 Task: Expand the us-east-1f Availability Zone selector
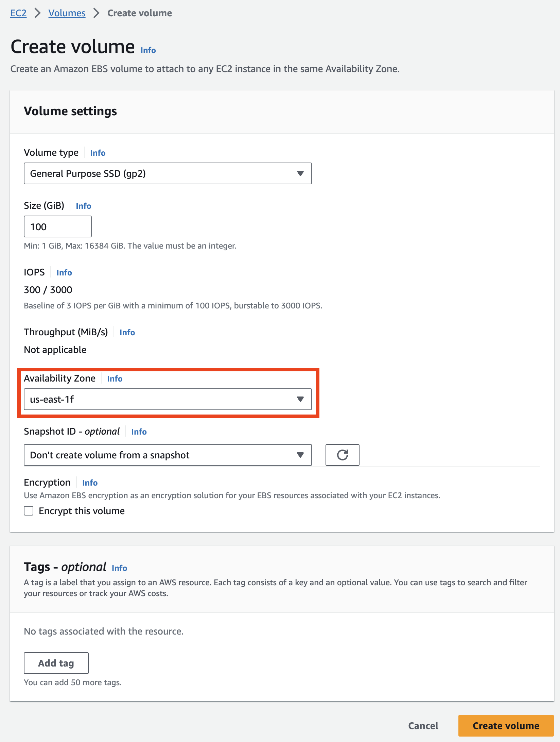[168, 399]
